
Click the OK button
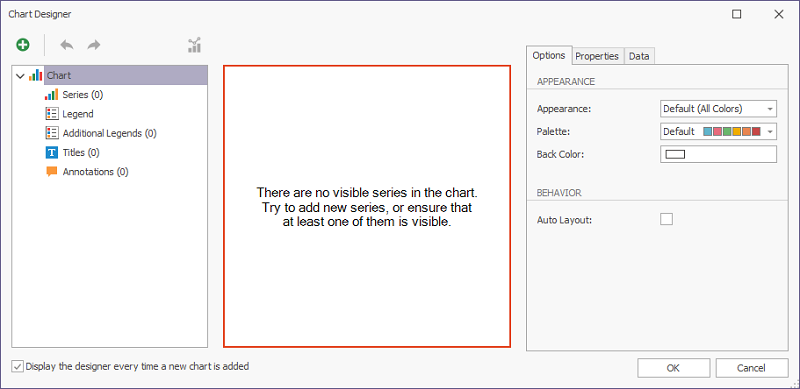[x=673, y=368]
